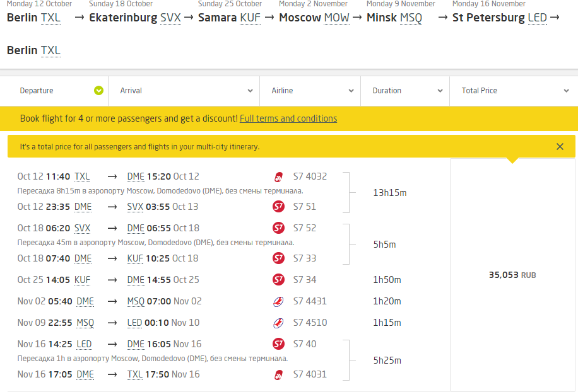The image size is (578, 392).
Task: Click the 8h15m transfer note at Domodedovo
Action: pyautogui.click(x=160, y=191)
